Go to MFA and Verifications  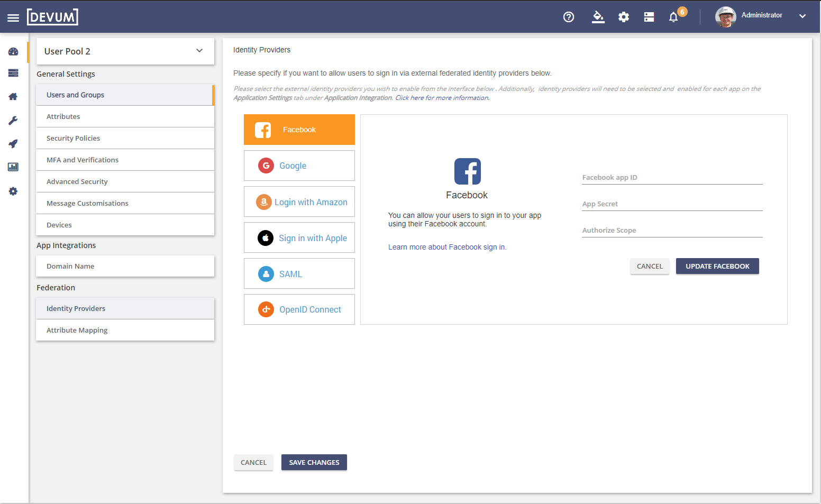[125, 160]
